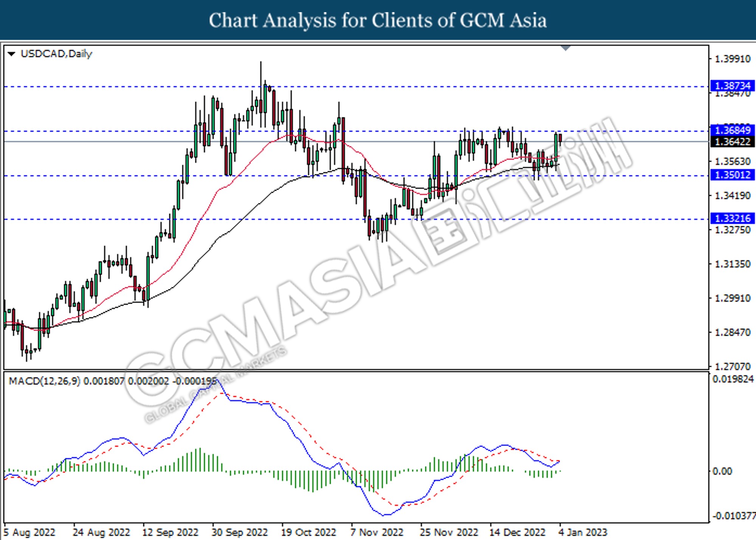
Task: Click the 1.32750 price scale value
Action: point(733,230)
